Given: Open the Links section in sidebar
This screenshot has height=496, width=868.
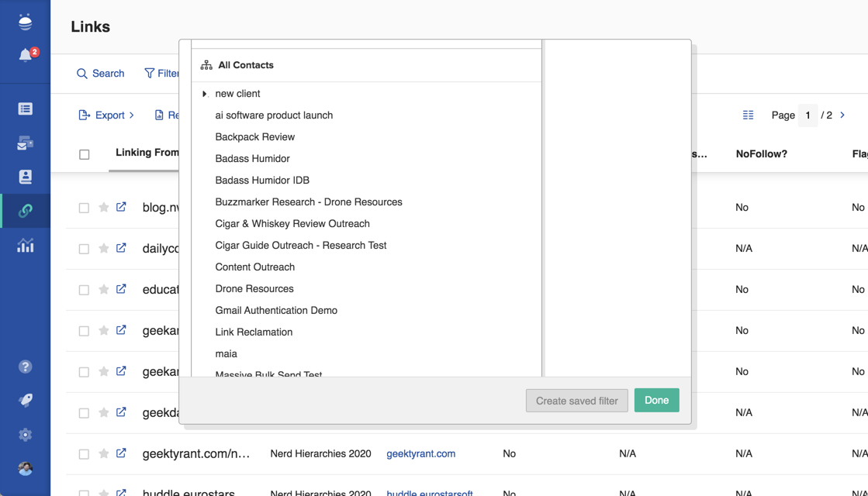Looking at the screenshot, I should (26, 211).
